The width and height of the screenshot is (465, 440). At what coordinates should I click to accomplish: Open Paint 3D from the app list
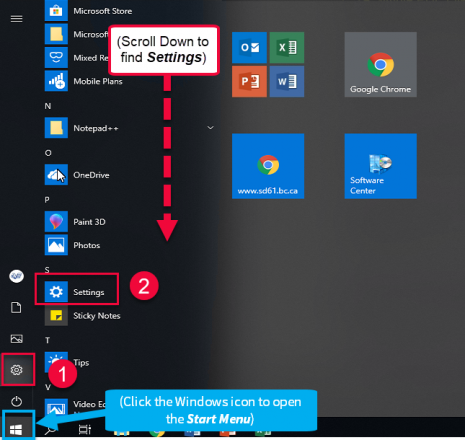click(x=75, y=222)
